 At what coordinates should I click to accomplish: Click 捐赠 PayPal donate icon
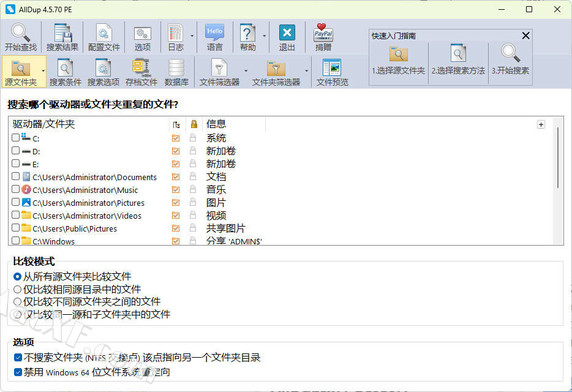(x=323, y=37)
